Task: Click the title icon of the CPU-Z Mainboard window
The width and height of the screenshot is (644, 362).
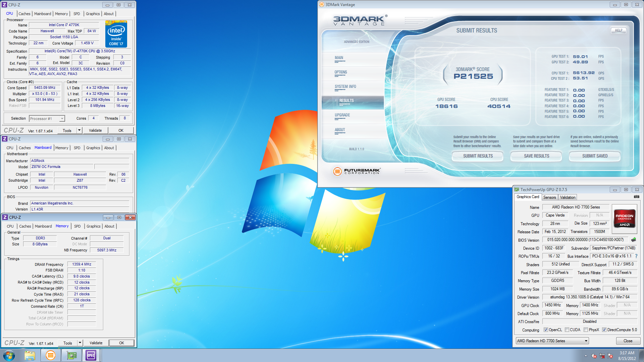Action: click(x=5, y=139)
